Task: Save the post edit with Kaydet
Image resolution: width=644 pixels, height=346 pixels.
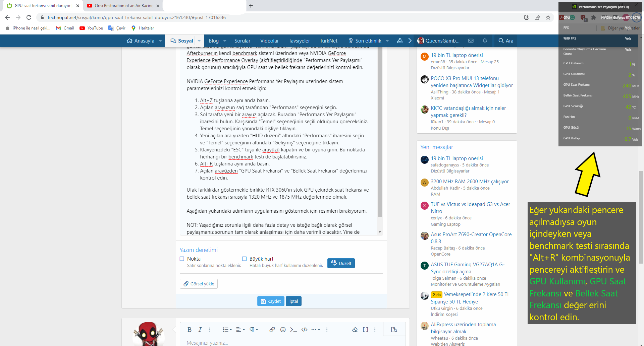Action: [x=271, y=301]
